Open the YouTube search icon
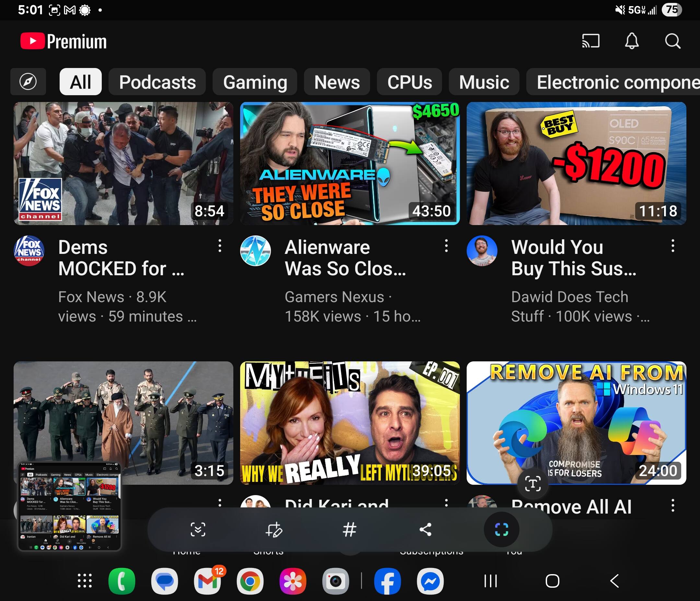 click(673, 41)
